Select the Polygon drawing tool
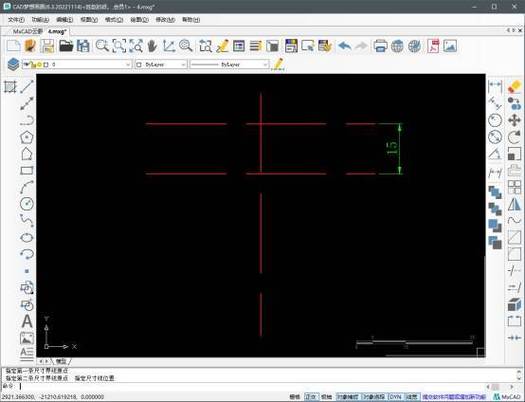The width and height of the screenshot is (525, 402). (27, 137)
